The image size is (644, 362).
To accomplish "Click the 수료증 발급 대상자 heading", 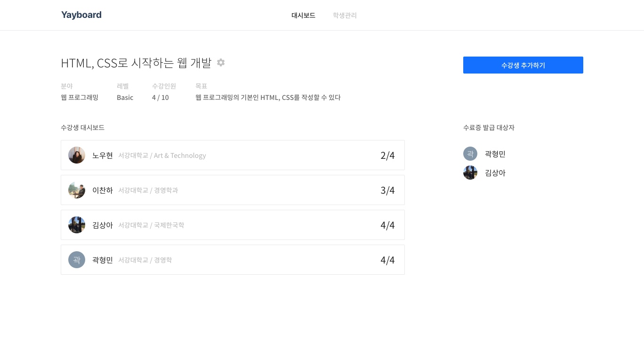I will [489, 128].
